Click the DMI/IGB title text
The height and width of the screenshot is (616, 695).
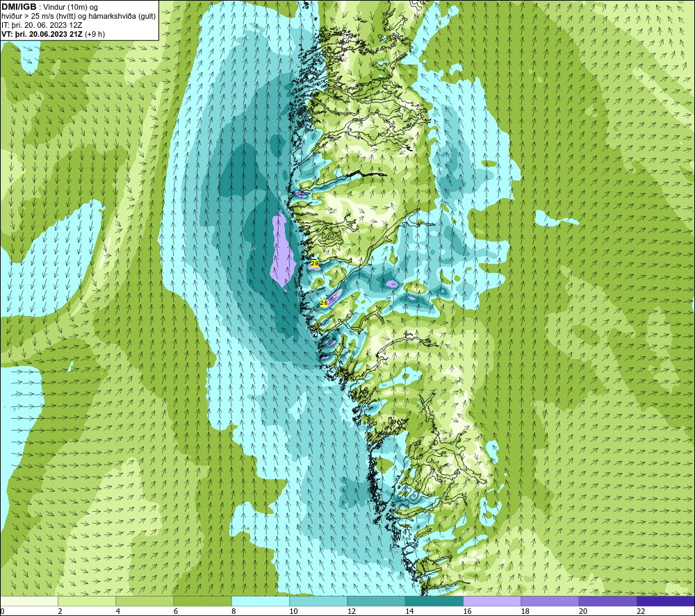tap(19, 7)
